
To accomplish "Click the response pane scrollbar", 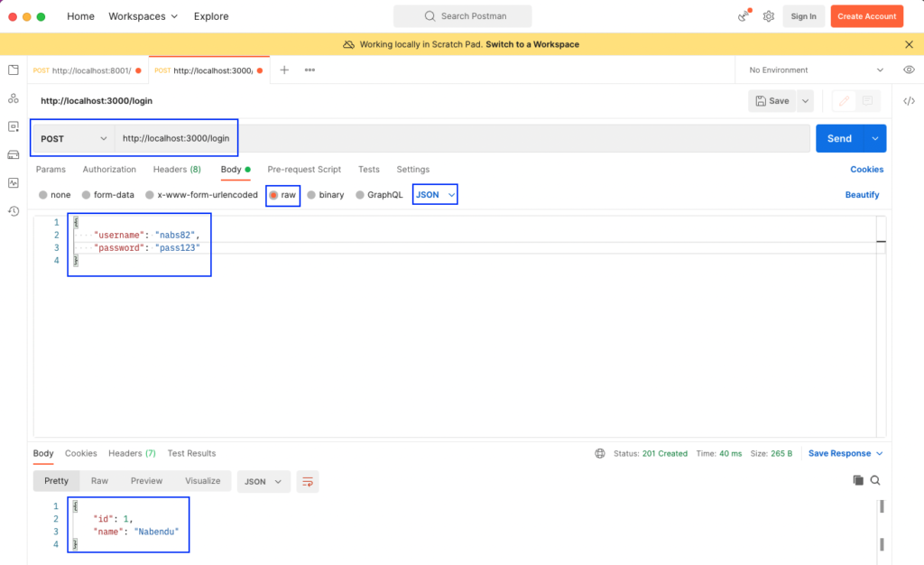I will coord(882,525).
